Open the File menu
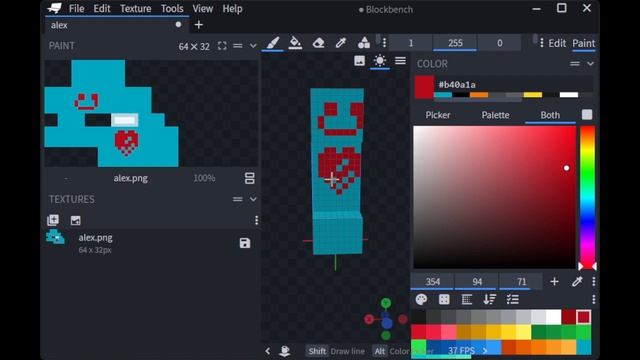This screenshot has width=640, height=360. coord(76,9)
